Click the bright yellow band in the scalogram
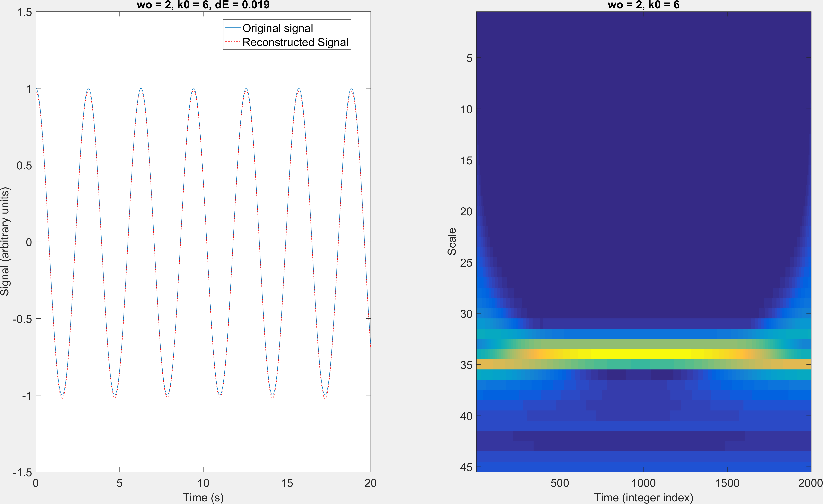Image resolution: width=823 pixels, height=504 pixels. [644, 354]
